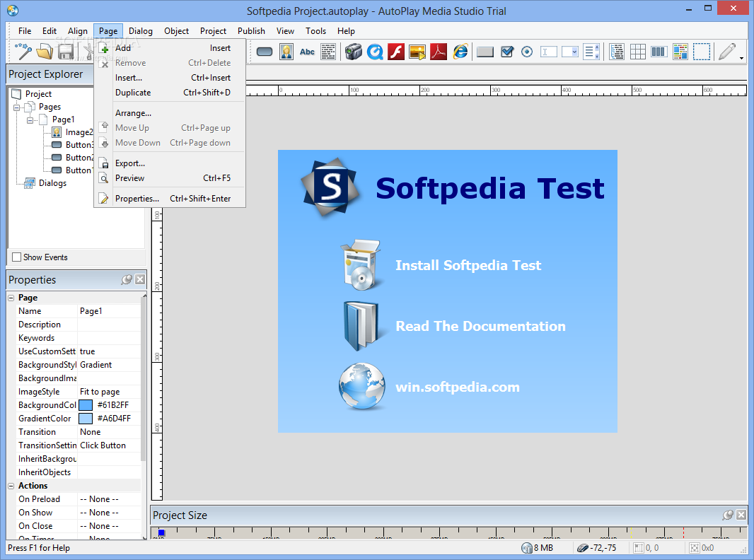Viewport: 754px width, 560px height.
Task: Insert a Hotspot dashed rectangle object
Action: 701,52
